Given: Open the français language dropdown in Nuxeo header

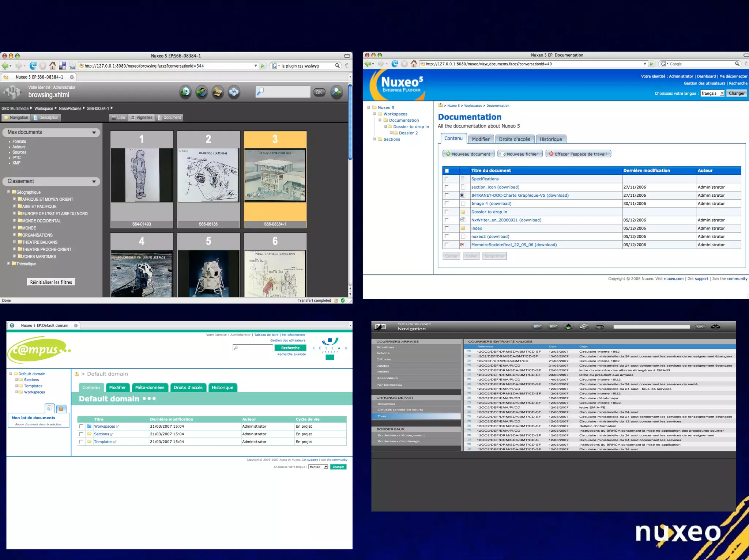Looking at the screenshot, I should tap(712, 93).
